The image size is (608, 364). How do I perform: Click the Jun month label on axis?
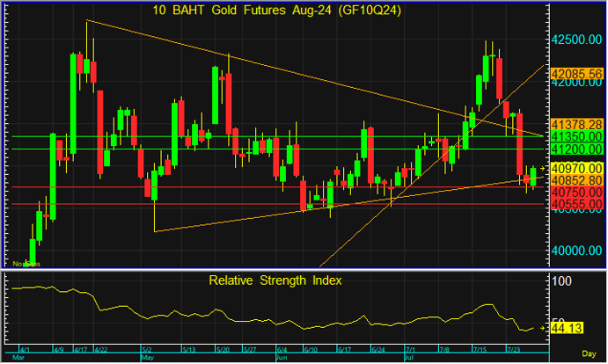[x=281, y=359]
